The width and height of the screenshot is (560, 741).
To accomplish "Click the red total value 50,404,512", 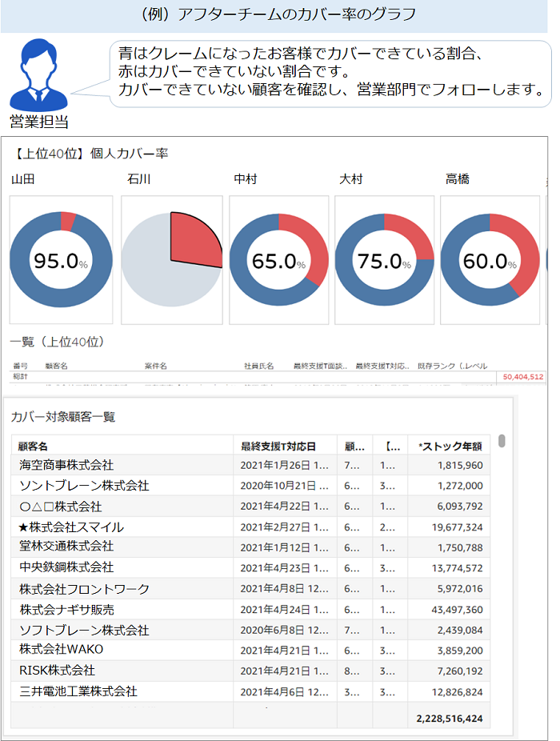I will (x=523, y=376).
